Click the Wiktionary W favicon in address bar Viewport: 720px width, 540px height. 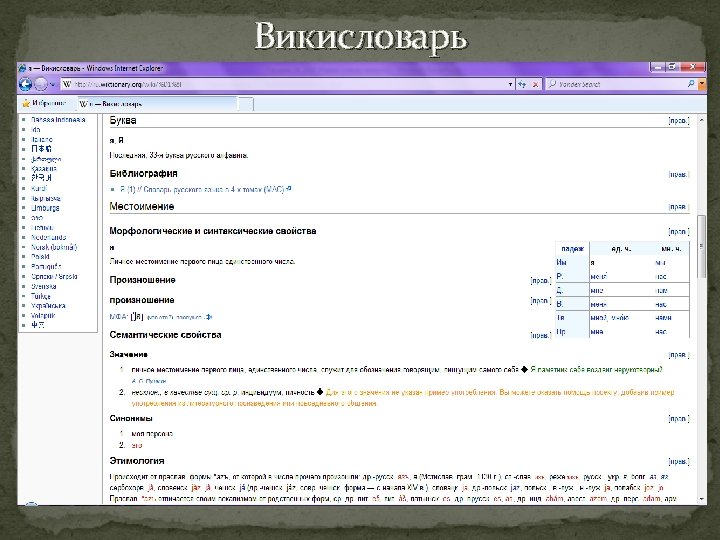tap(67, 84)
